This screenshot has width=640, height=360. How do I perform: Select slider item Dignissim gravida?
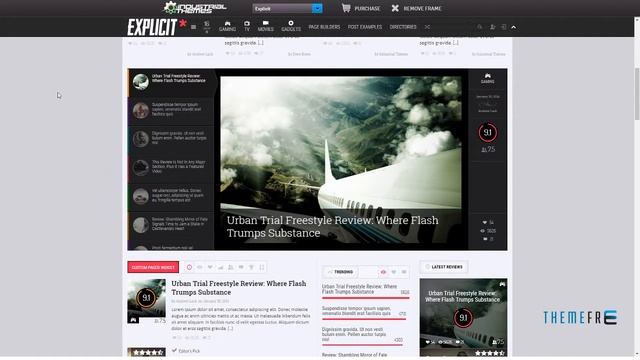171,139
